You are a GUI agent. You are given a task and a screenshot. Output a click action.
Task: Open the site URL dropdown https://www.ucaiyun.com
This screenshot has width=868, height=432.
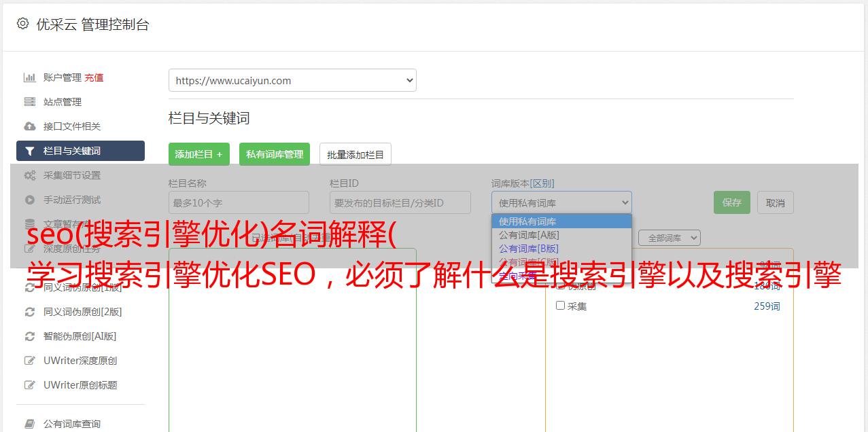point(292,80)
